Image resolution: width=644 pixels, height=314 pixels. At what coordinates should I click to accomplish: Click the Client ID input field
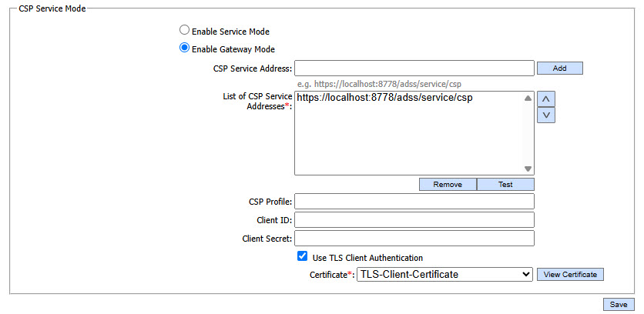pyautogui.click(x=414, y=220)
